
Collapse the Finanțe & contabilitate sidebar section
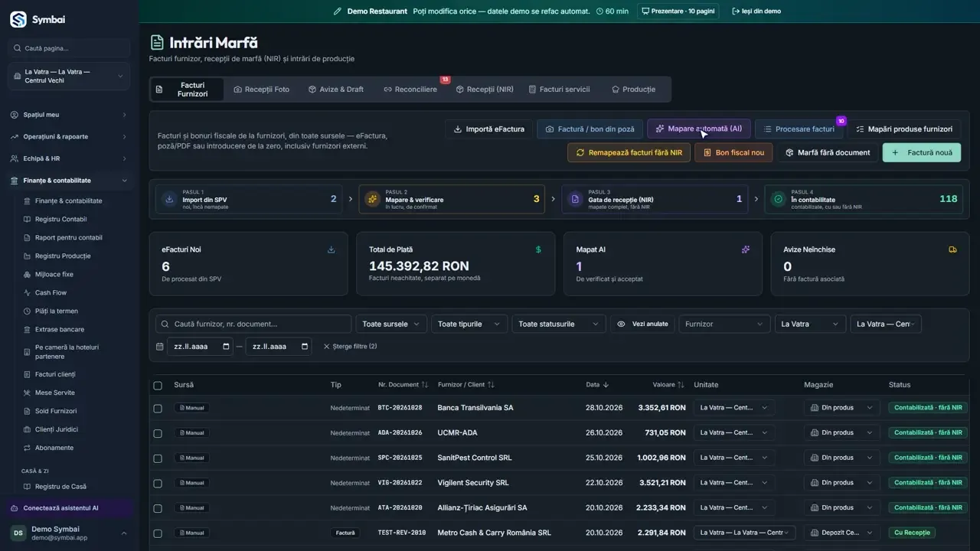point(69,181)
